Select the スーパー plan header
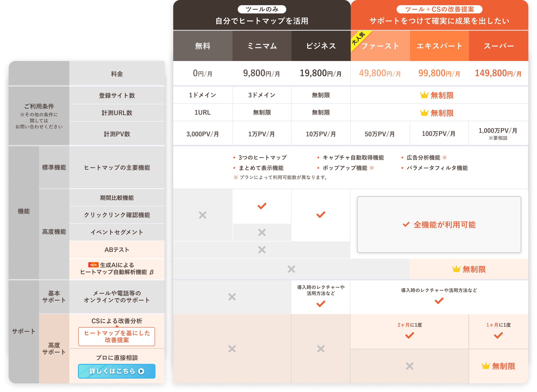Screen dimensions: 537x392 click(x=498, y=46)
